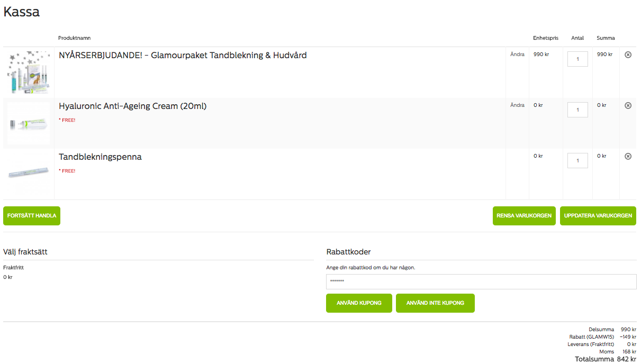Focus quantity field for Glamourpaket
641x364 pixels.
577,59
